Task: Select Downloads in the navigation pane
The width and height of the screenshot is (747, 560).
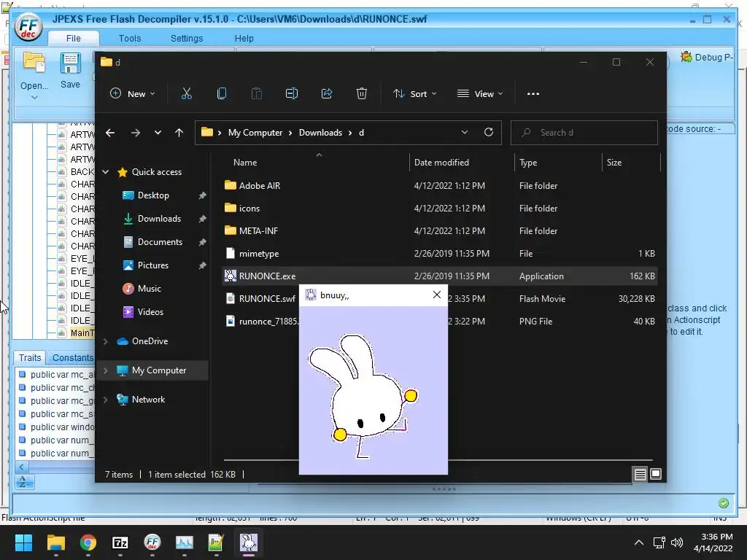Action: click(x=159, y=219)
